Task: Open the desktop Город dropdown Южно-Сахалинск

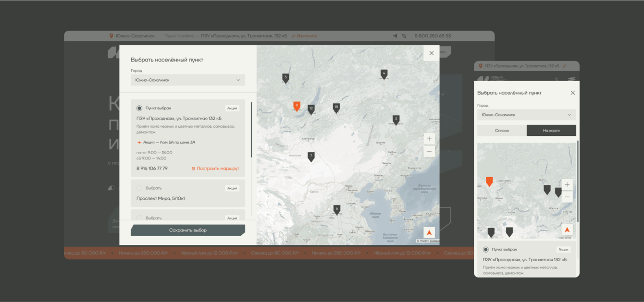Action: point(188,80)
